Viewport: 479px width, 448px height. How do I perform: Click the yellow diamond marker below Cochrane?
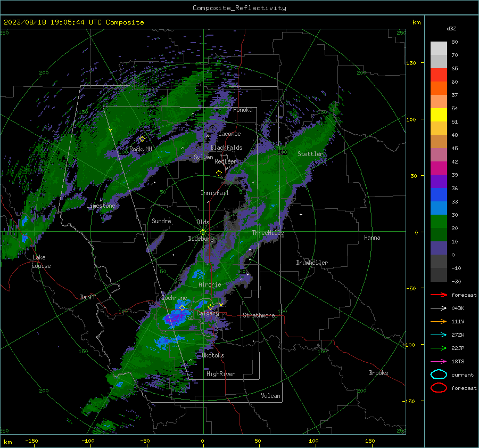(x=183, y=308)
